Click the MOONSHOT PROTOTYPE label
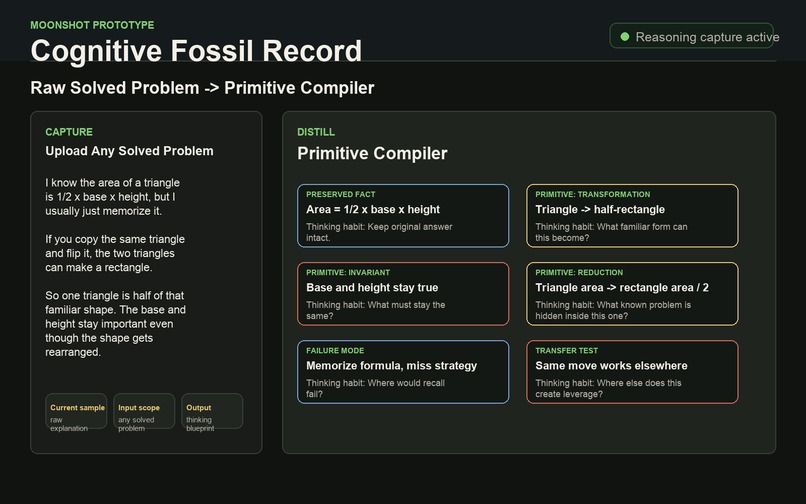Image resolution: width=806 pixels, height=504 pixels. (92, 25)
